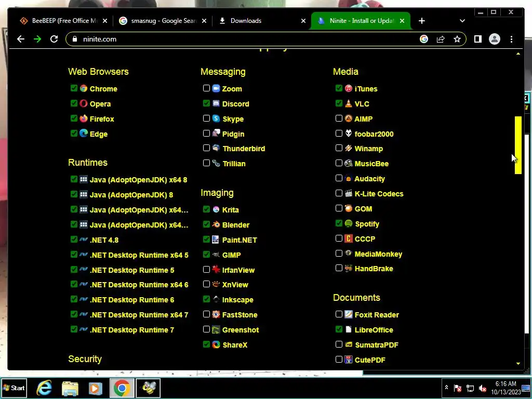This screenshot has height=399, width=532.
Task: Click the CutePDF label
Action: (370, 360)
